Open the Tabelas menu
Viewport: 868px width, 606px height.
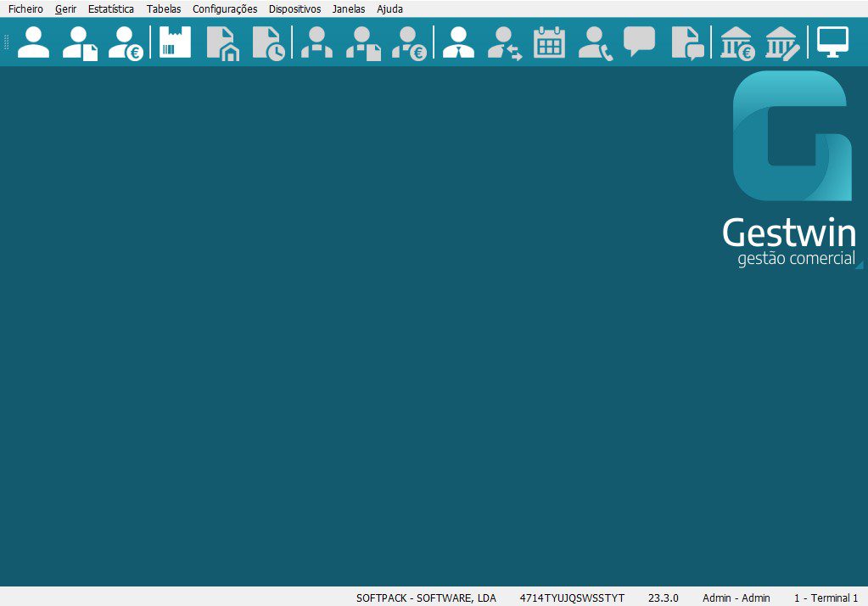[163, 8]
